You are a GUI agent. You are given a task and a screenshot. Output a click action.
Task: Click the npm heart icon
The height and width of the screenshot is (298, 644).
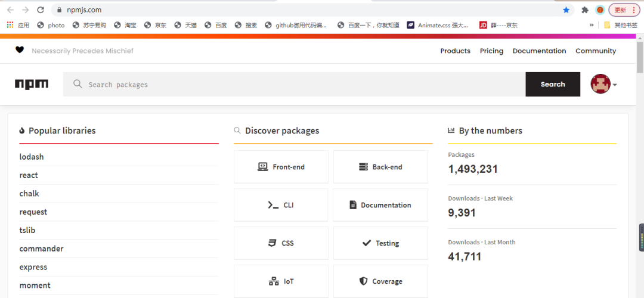(20, 50)
